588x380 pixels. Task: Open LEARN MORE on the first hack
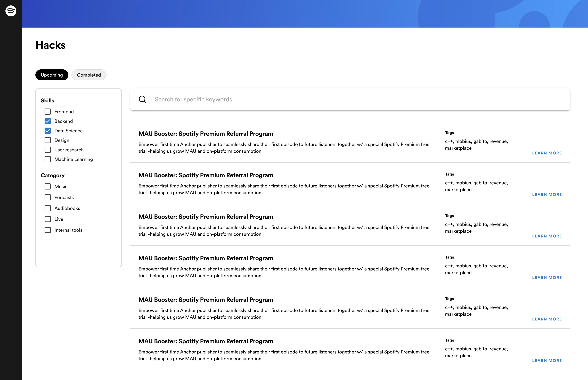coord(547,153)
